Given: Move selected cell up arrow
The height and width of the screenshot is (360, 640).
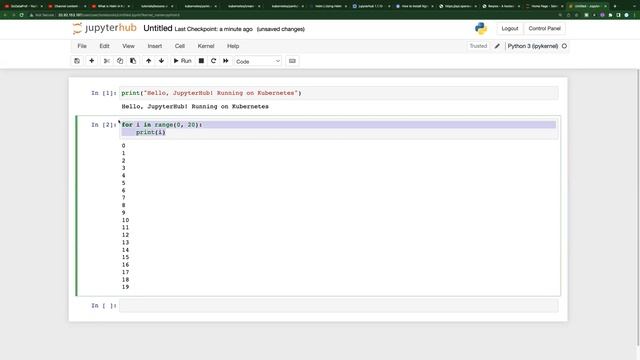Looking at the screenshot, I should (148, 61).
